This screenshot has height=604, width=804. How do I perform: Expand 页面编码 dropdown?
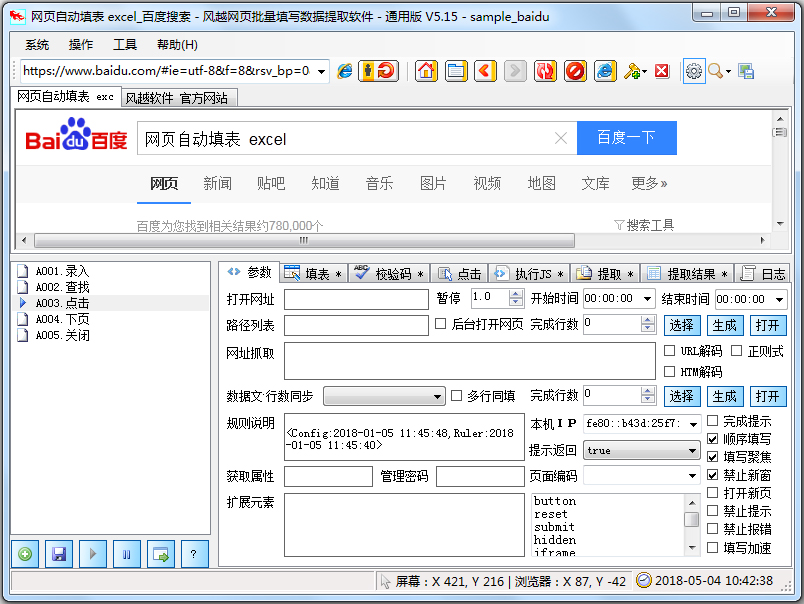pos(692,476)
